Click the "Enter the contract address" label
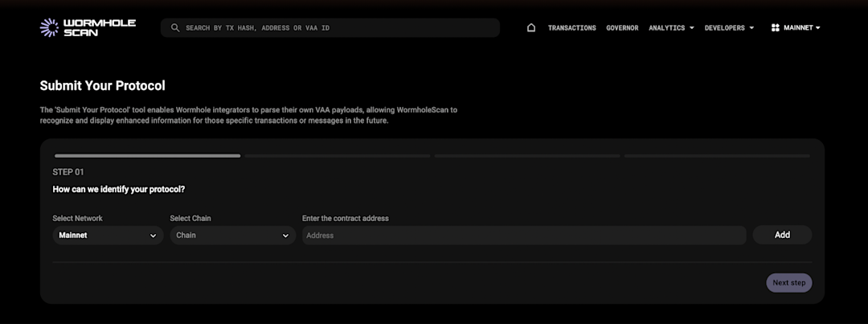Screen dimensions: 868x324 click(x=346, y=218)
